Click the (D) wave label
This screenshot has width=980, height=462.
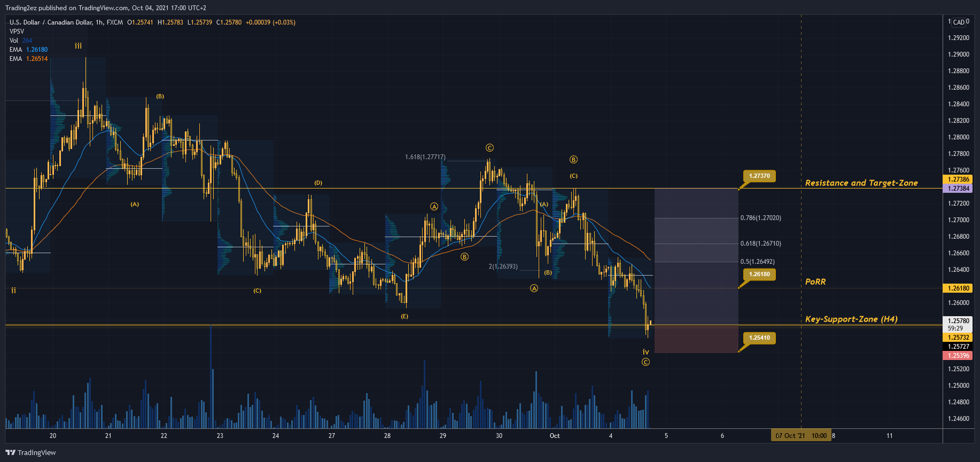pyautogui.click(x=318, y=183)
